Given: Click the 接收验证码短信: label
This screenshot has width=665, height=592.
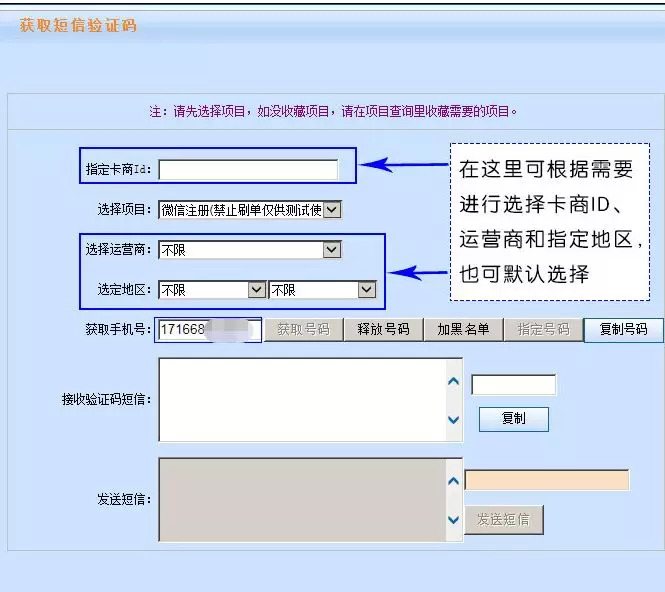Looking at the screenshot, I should click(106, 399).
